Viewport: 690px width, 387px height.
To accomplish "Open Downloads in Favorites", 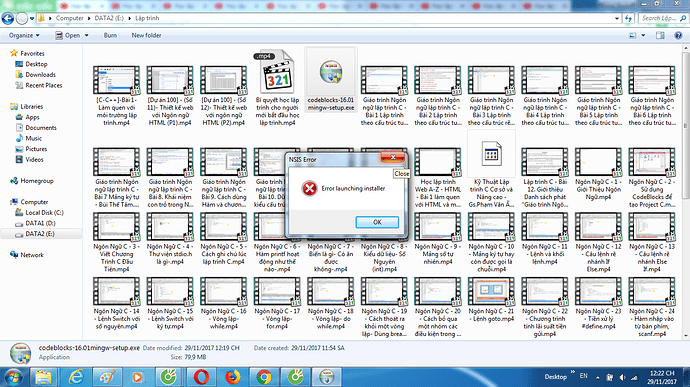I will (x=40, y=74).
